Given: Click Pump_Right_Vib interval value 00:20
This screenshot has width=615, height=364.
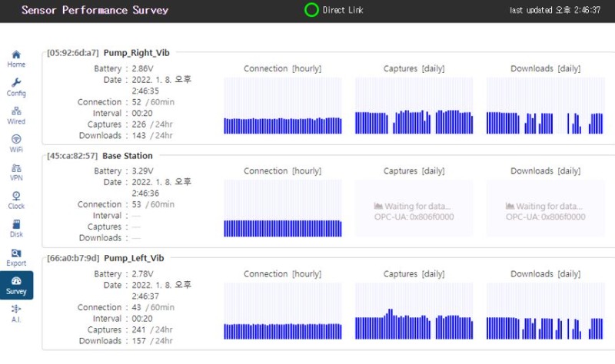Looking at the screenshot, I should 142,113.
